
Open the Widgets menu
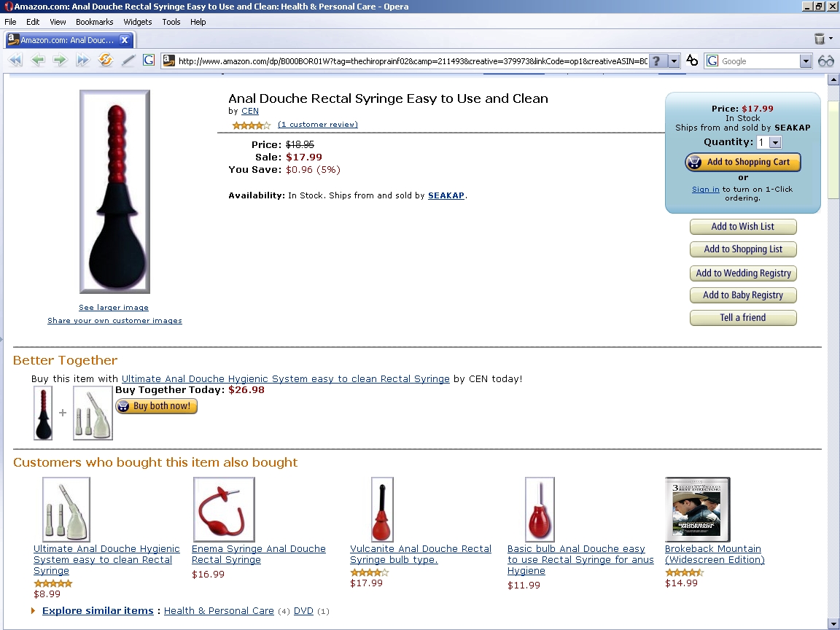138,22
